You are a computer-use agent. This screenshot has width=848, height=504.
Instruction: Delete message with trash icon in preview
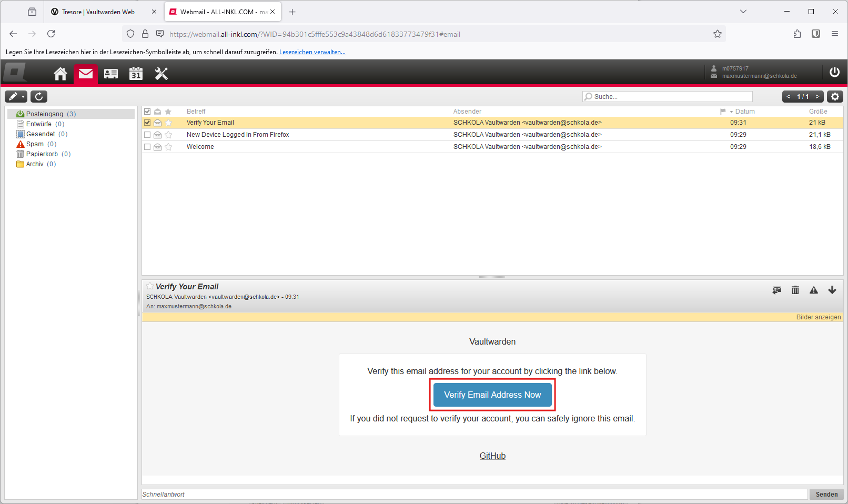click(x=795, y=290)
